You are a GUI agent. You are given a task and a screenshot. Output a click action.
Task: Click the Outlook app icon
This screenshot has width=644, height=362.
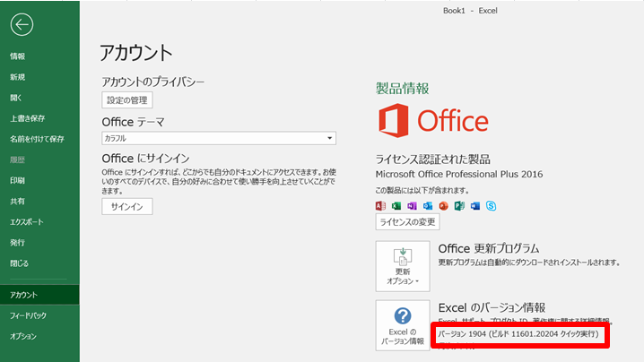point(428,205)
